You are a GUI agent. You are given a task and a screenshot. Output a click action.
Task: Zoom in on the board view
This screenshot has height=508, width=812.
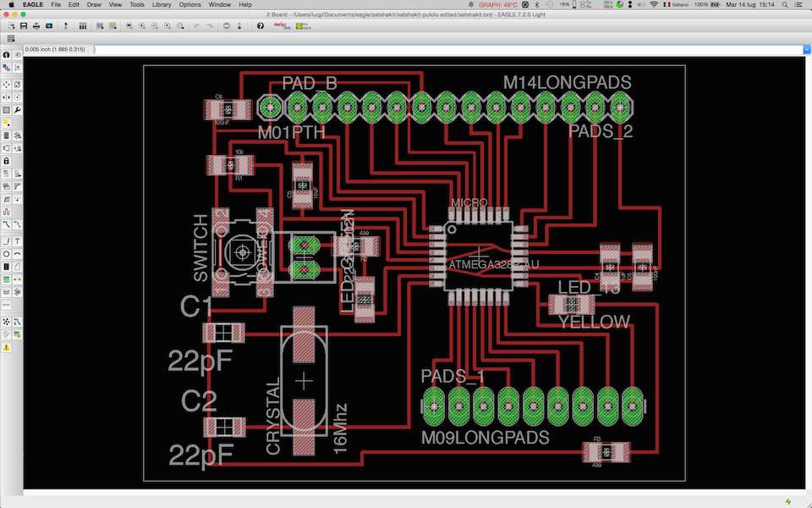click(141, 26)
